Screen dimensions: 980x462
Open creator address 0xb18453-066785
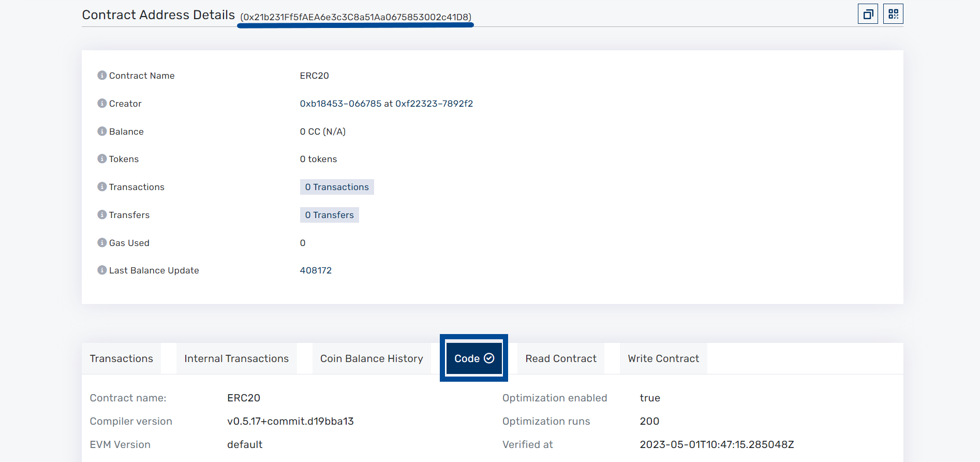click(340, 104)
